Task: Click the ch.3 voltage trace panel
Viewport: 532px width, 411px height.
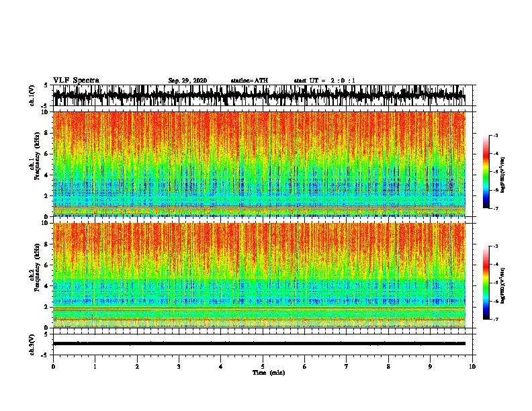Action: [x=263, y=345]
